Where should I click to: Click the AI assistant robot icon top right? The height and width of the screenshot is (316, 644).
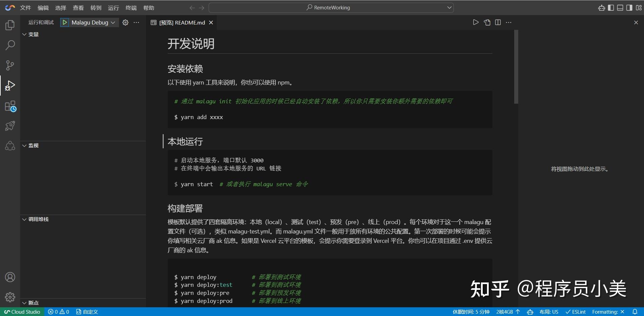601,8
